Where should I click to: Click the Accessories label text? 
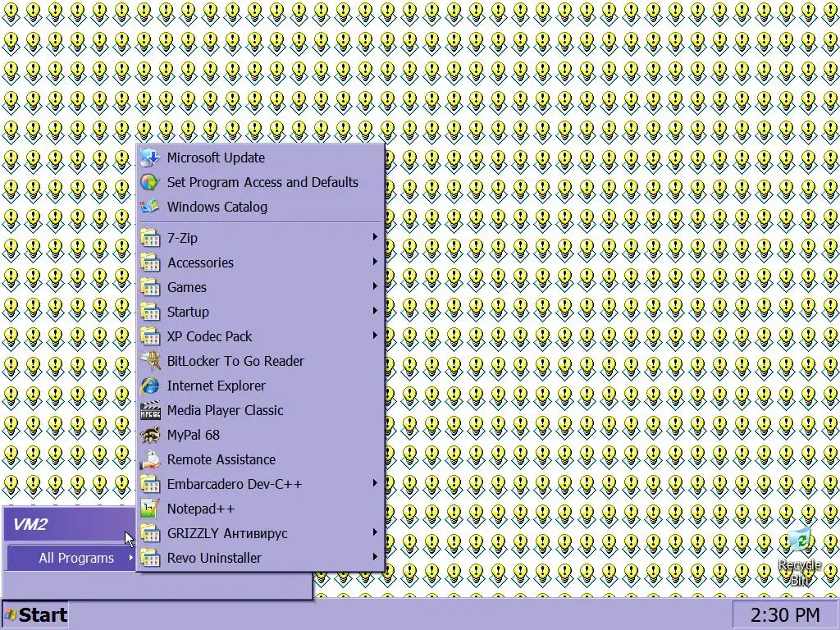click(x=200, y=262)
